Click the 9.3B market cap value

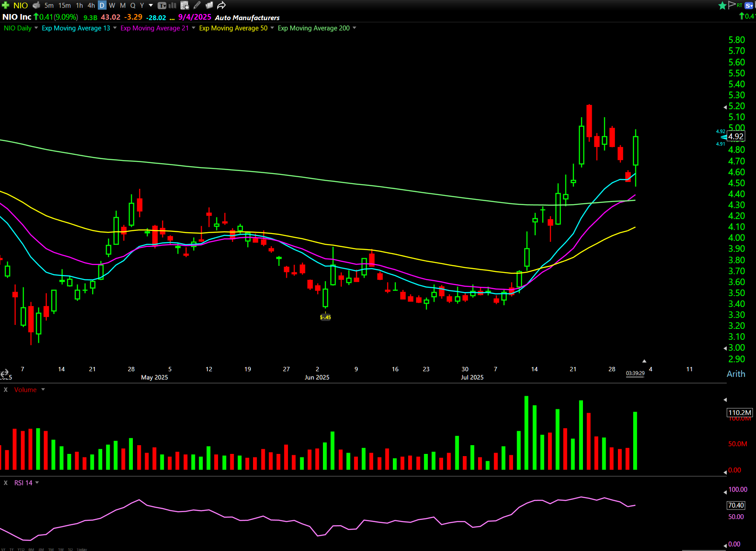click(x=90, y=17)
